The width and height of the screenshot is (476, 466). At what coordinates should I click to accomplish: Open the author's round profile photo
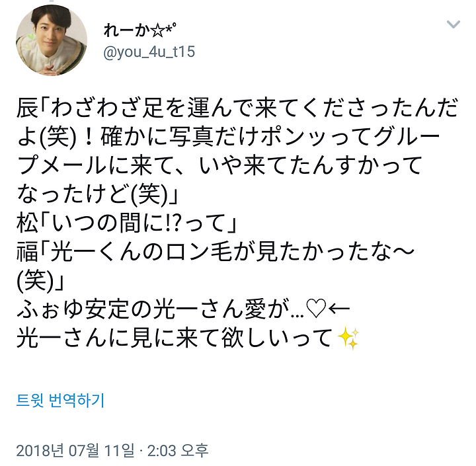click(52, 40)
